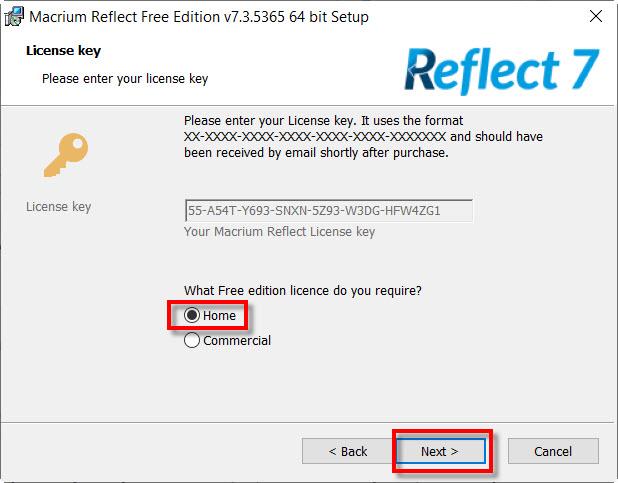Screen dimensions: 618x483
Task: Go back with the Back button
Action: [348, 451]
